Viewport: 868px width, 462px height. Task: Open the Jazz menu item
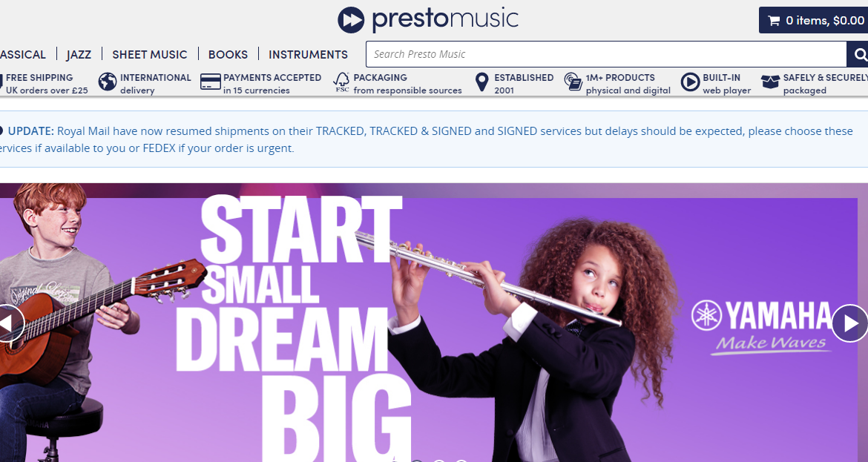[79, 54]
